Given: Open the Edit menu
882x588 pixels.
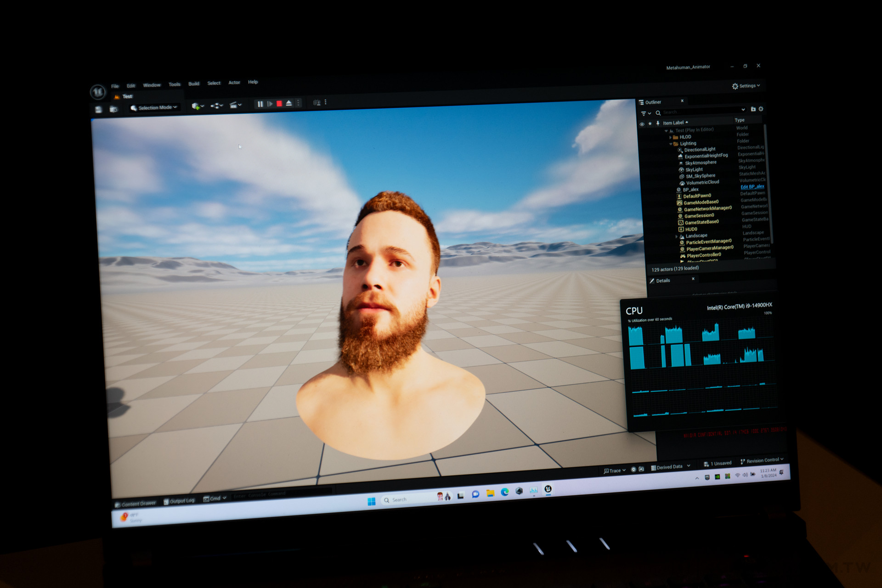Looking at the screenshot, I should (131, 85).
